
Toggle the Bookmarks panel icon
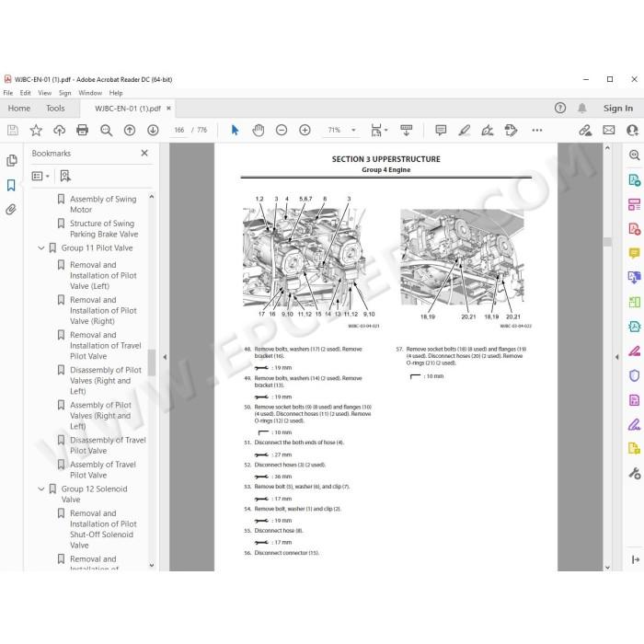11,185
